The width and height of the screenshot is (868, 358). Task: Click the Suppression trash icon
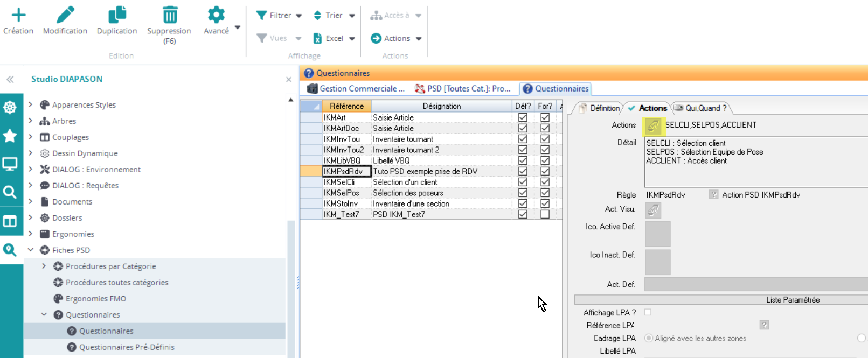click(170, 15)
